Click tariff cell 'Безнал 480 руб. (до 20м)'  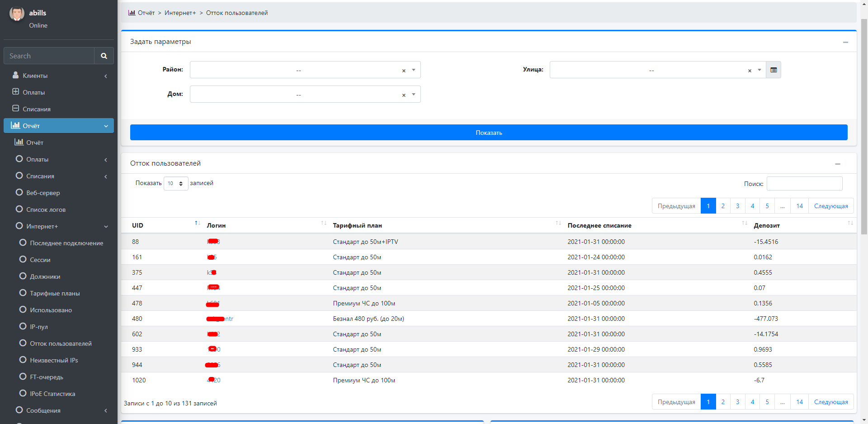coord(368,319)
